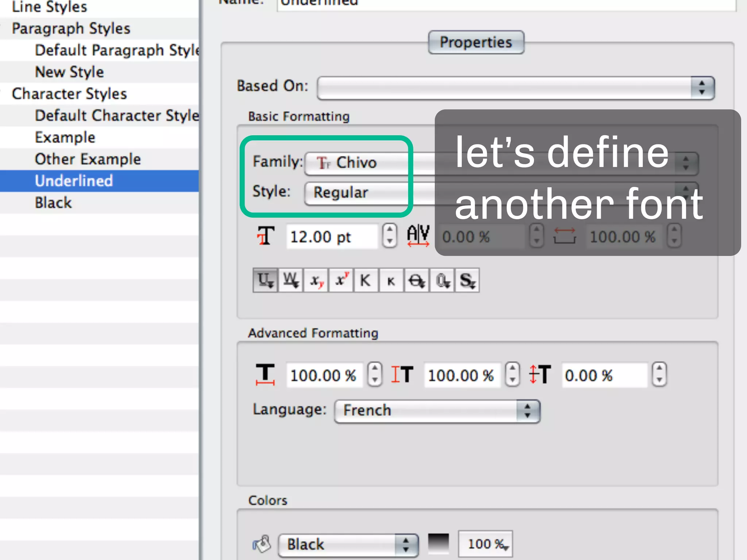
Task: Click the glyph vertical scaling icon
Action: pos(402,374)
